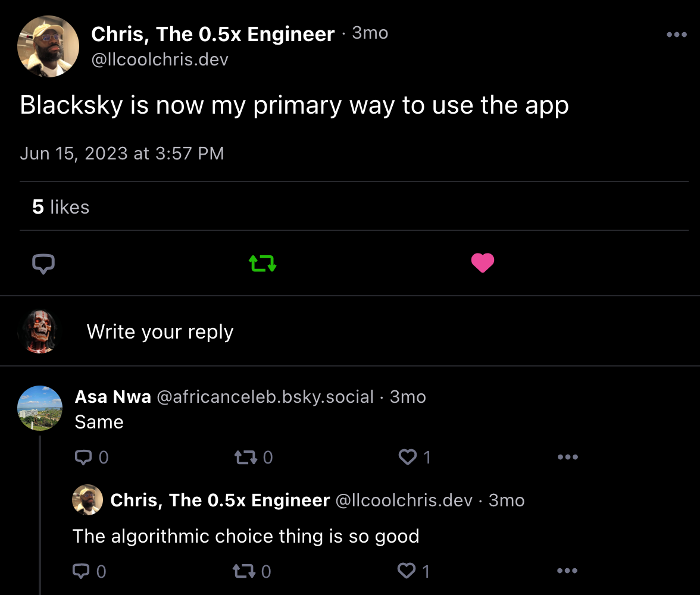Open the options menu on Asa Nwa's reply
Viewport: 700px width, 595px height.
567,457
